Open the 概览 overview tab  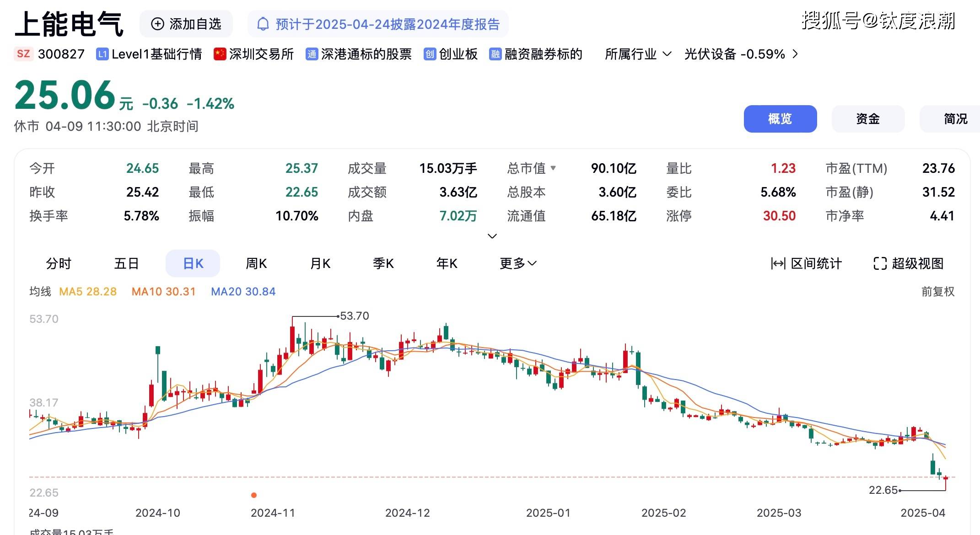point(780,119)
